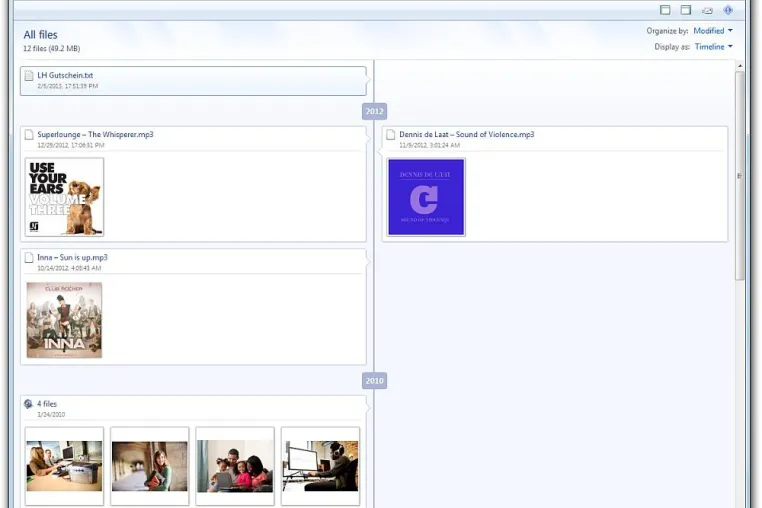Image resolution: width=762 pixels, height=508 pixels.
Task: Open the photo of people at office printer
Action: [x=65, y=466]
